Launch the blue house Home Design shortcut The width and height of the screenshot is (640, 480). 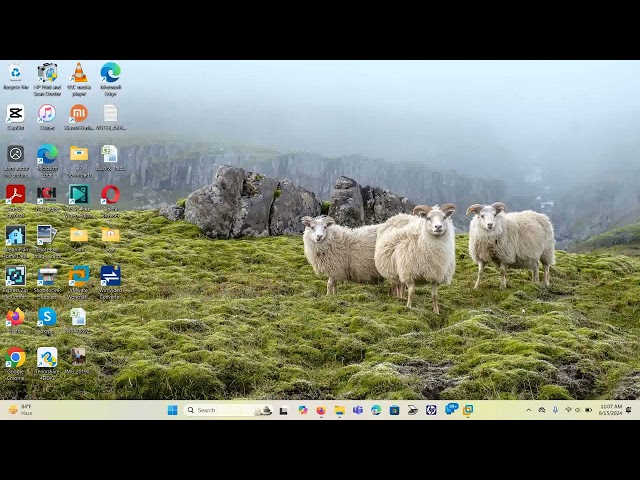[x=16, y=235]
